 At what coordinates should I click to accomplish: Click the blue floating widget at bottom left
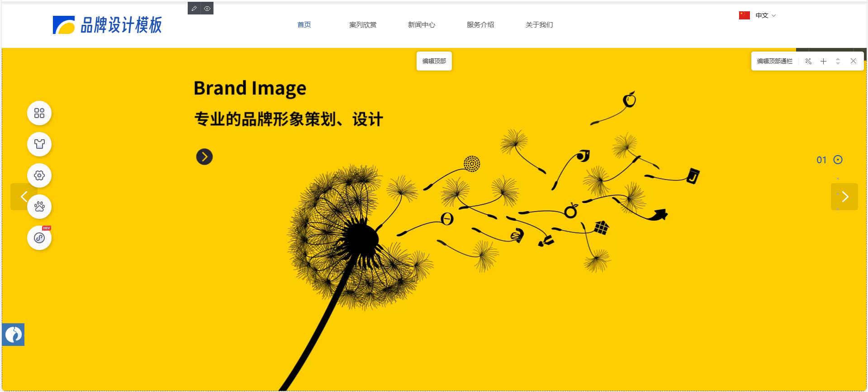click(x=13, y=335)
